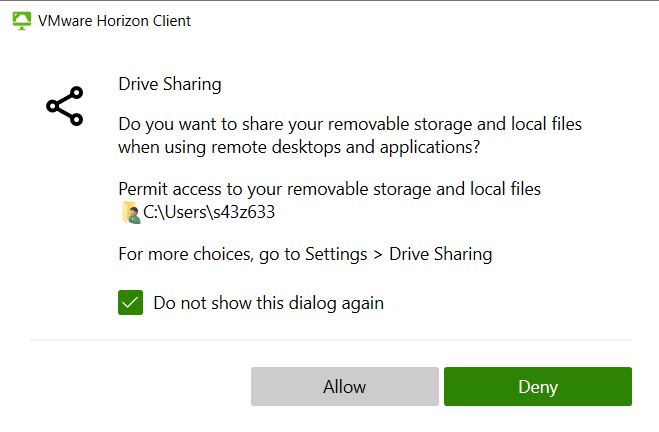The width and height of the screenshot is (659, 432).
Task: Click the "Permit access to your removable storage" line
Action: pos(329,188)
